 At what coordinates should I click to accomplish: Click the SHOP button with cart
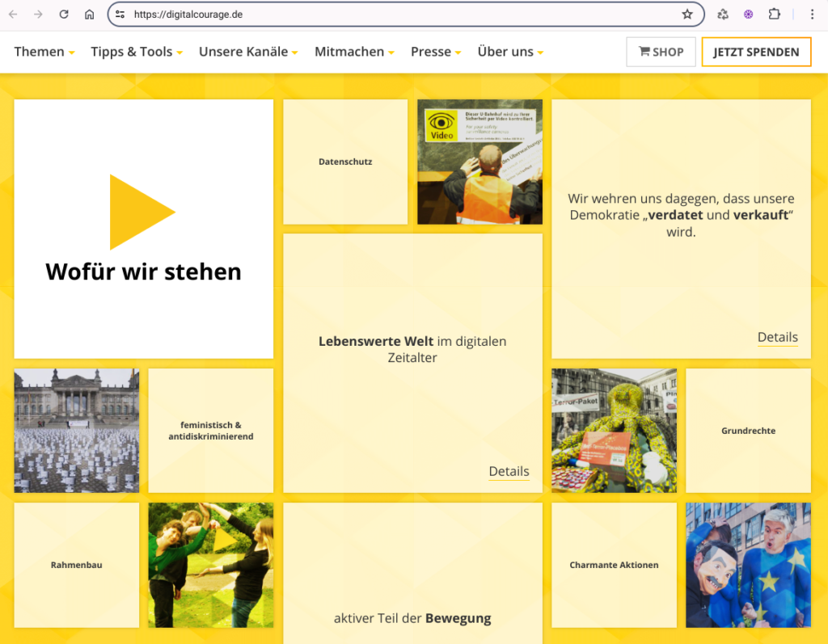coord(661,52)
